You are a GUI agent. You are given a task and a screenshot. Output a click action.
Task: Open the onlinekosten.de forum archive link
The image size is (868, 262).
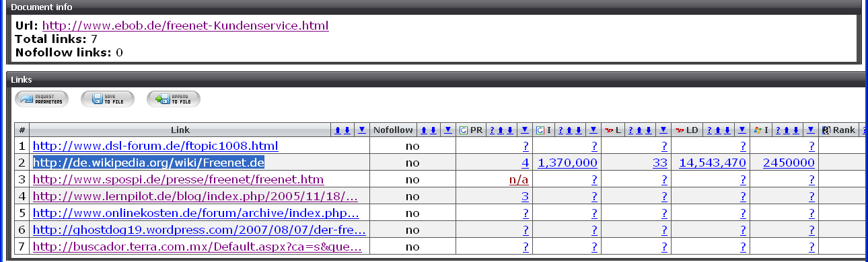point(196,213)
